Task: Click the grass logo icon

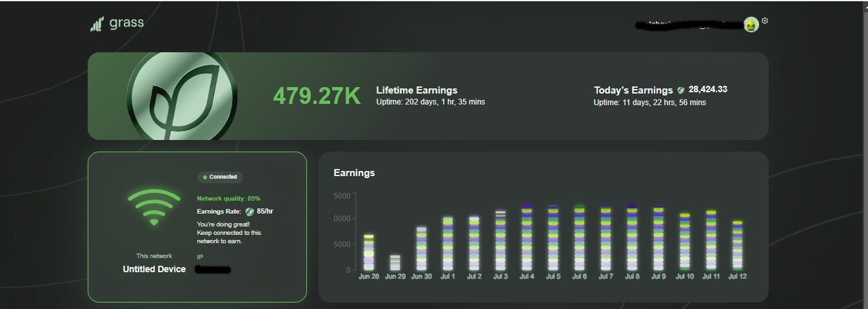Action: point(97,25)
